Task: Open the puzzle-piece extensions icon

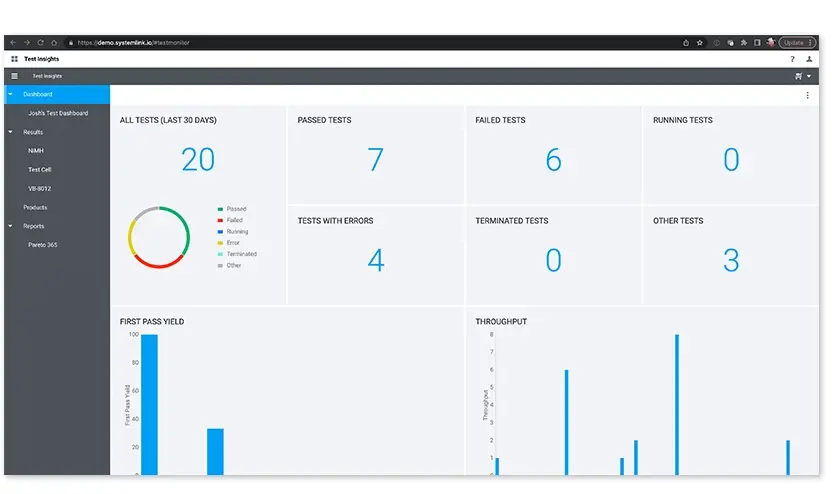Action: tap(744, 42)
